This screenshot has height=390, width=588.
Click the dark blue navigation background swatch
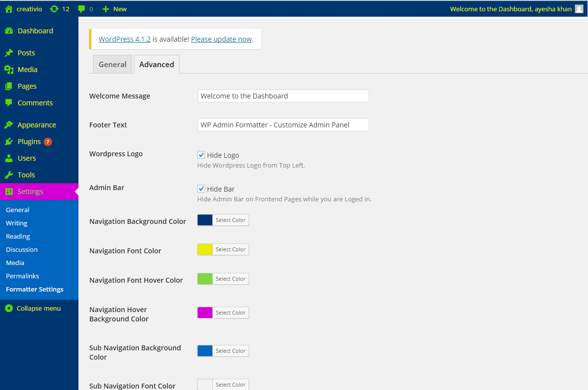205,220
